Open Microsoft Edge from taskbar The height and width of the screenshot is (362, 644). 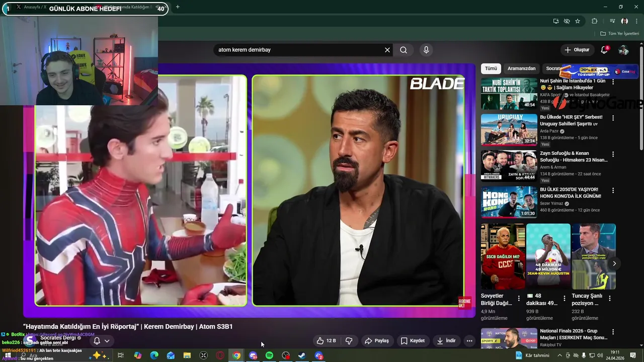click(154, 355)
